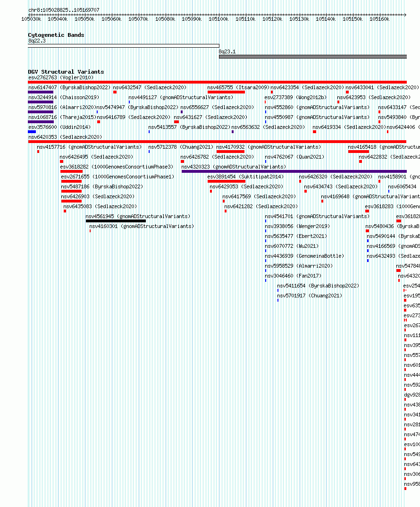420x507 pixels.
Task: Select nsv6556627 (Sedlazeck2020) variant
Action: point(217,107)
